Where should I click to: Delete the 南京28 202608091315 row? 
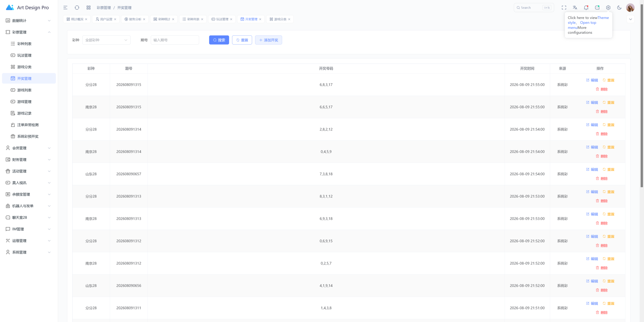pos(602,112)
